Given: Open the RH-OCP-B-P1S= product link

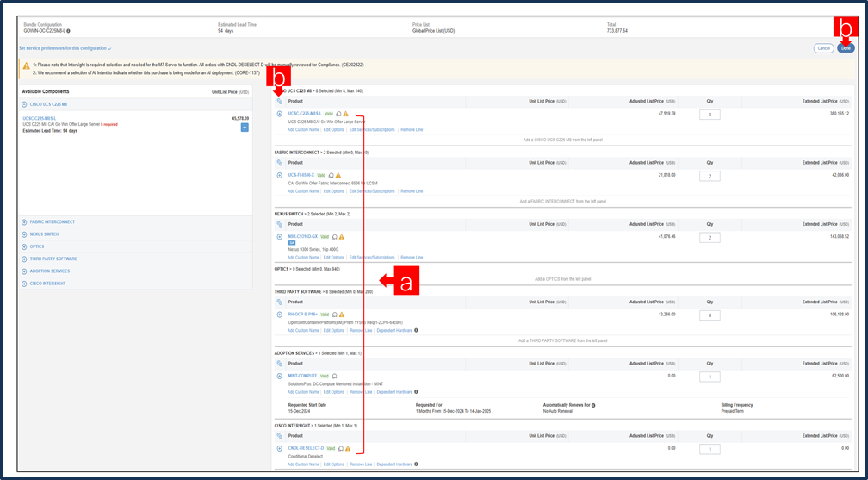Looking at the screenshot, I should [303, 315].
